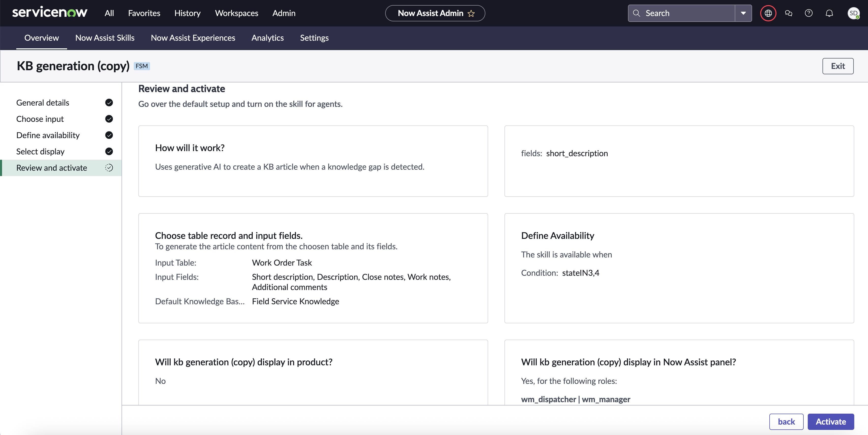Click the Exit button

click(x=838, y=66)
